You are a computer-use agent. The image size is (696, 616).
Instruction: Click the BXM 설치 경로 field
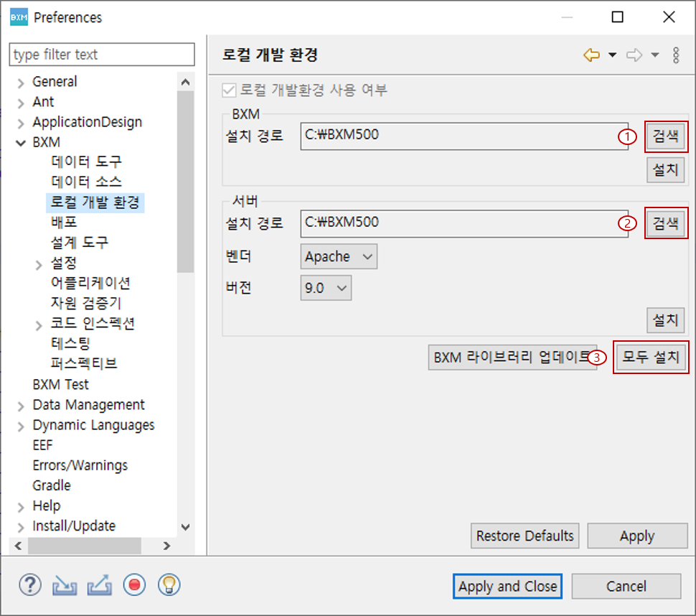(464, 136)
